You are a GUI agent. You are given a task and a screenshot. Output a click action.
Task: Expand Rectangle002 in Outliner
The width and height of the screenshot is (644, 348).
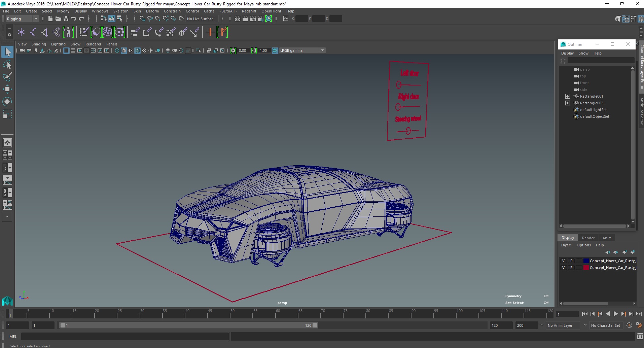tap(568, 103)
